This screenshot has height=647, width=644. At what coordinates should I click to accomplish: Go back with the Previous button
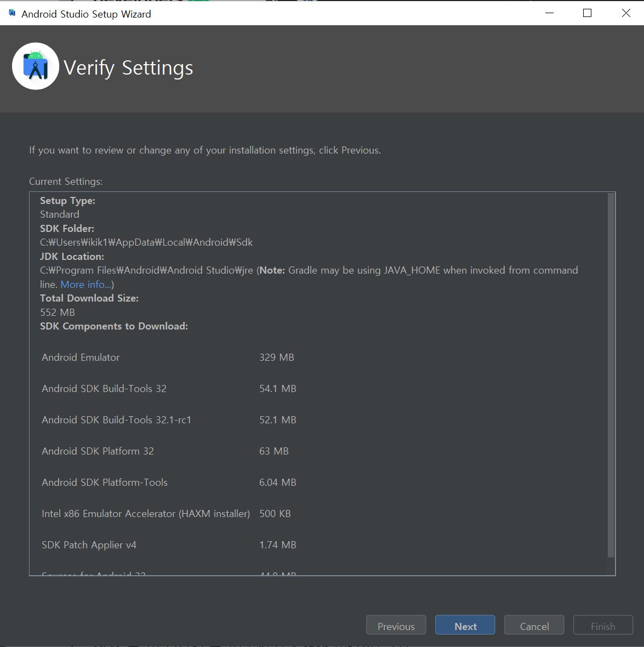point(396,626)
